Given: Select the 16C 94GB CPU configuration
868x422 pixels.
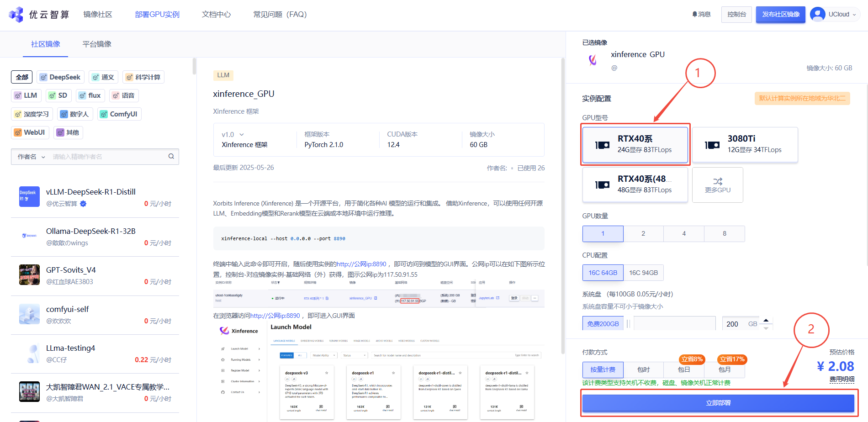Looking at the screenshot, I should point(644,273).
